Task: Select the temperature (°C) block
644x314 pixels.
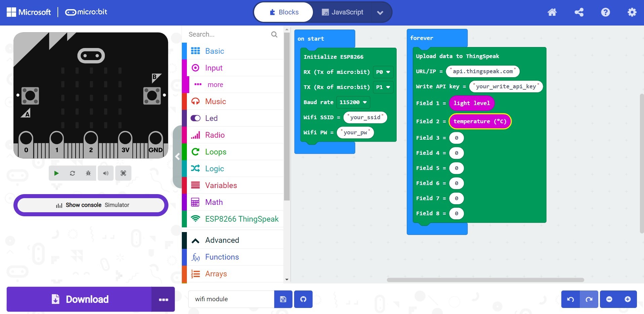Action: click(480, 121)
